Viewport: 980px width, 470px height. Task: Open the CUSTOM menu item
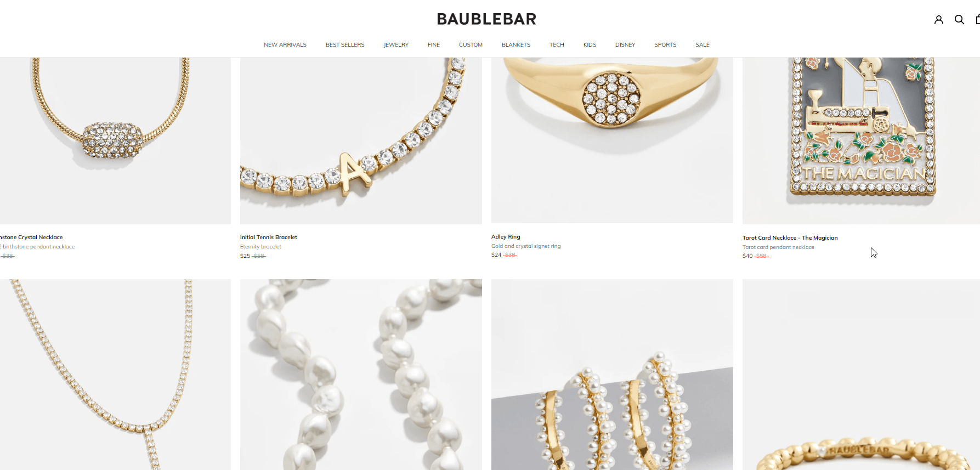tap(471, 45)
